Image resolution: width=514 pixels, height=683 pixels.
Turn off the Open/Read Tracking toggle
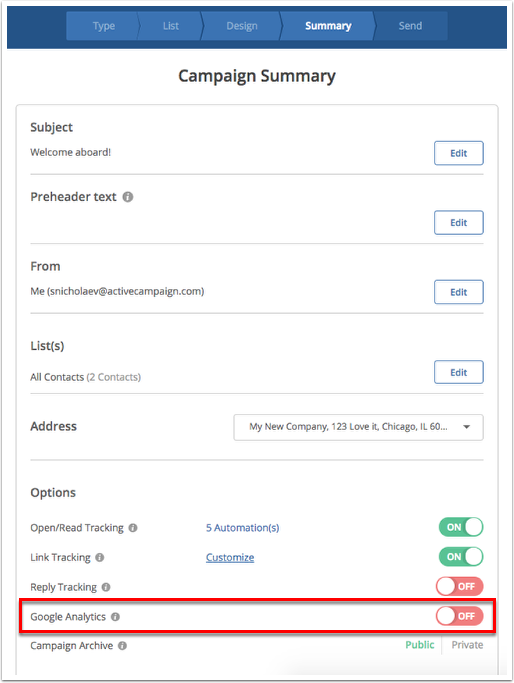(461, 527)
